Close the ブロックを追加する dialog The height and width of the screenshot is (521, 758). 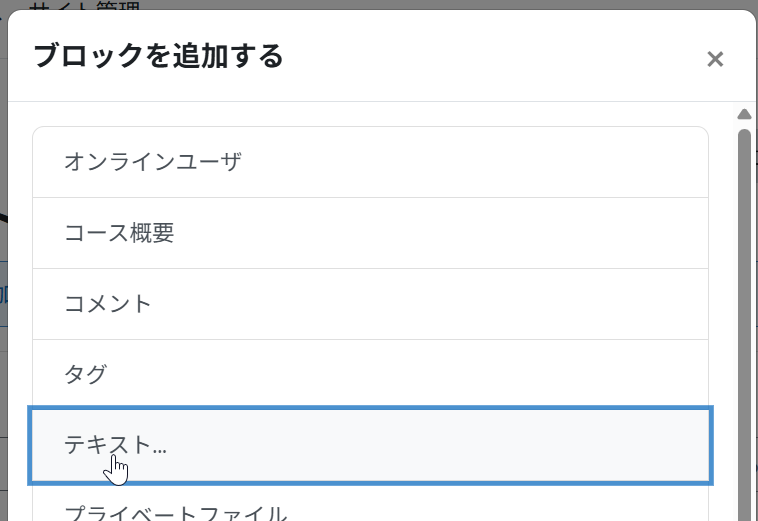715,59
